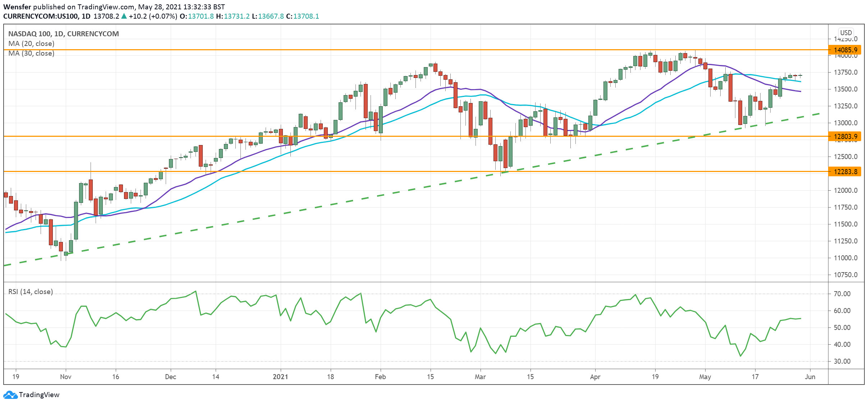
Task: Click the CURRENCYCOM:US100 symbol text
Action: (x=41, y=16)
